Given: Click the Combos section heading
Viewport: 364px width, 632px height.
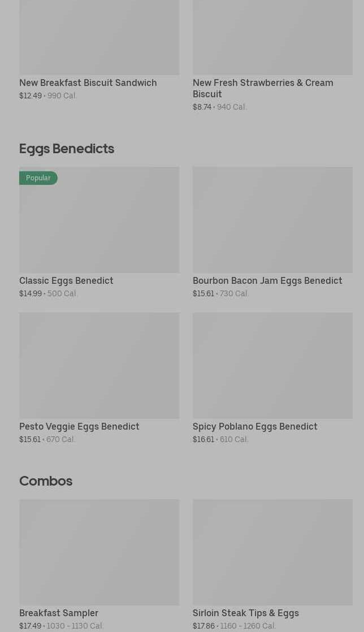Looking at the screenshot, I should coord(46,481).
